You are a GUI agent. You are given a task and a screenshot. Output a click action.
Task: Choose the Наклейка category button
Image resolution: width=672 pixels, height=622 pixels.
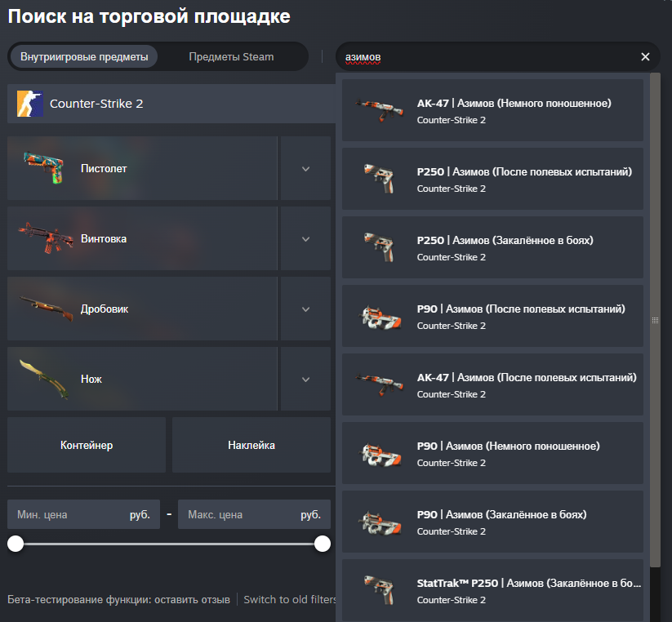[251, 445]
